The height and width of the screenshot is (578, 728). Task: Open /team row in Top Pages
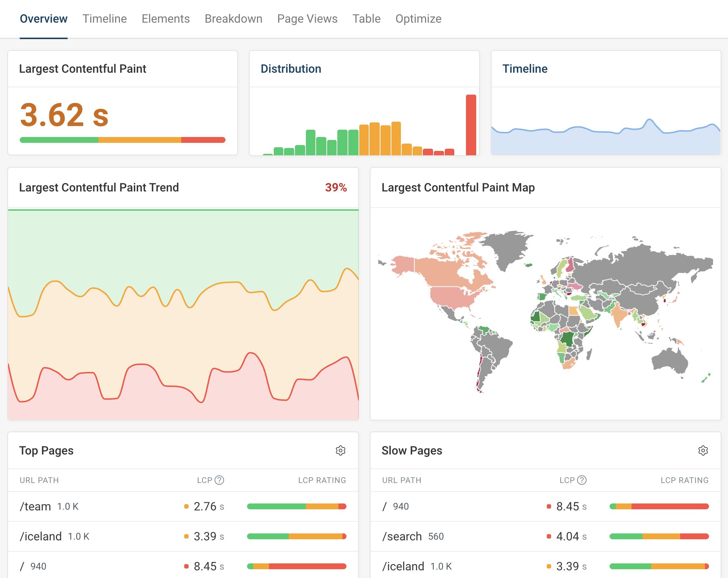(35, 506)
